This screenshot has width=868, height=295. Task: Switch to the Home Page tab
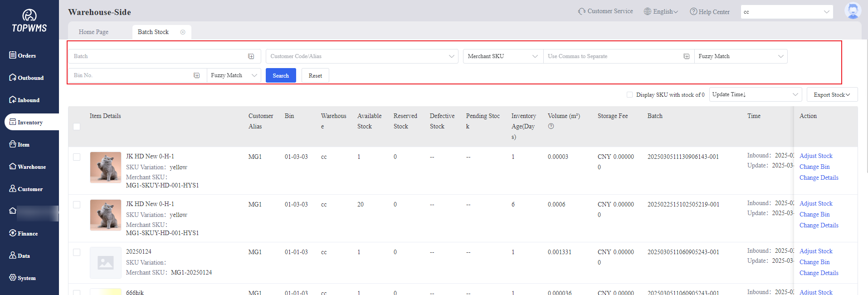click(93, 32)
